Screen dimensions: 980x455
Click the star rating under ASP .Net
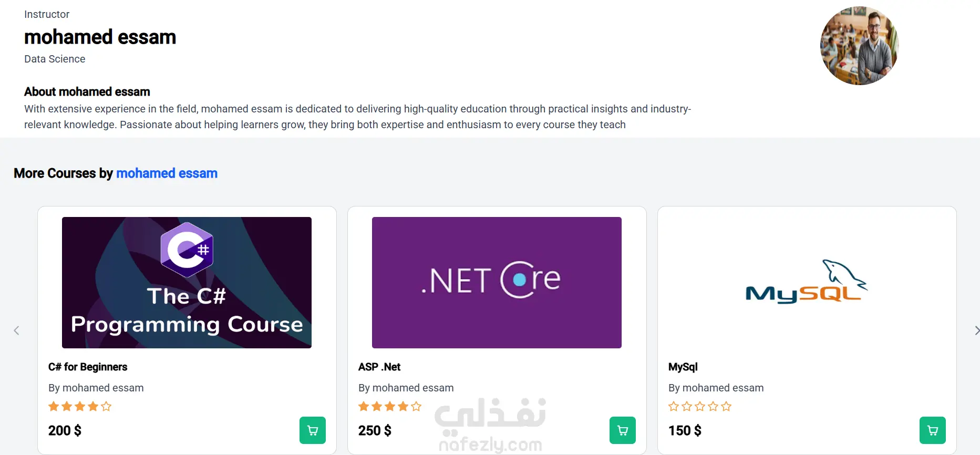pos(390,406)
